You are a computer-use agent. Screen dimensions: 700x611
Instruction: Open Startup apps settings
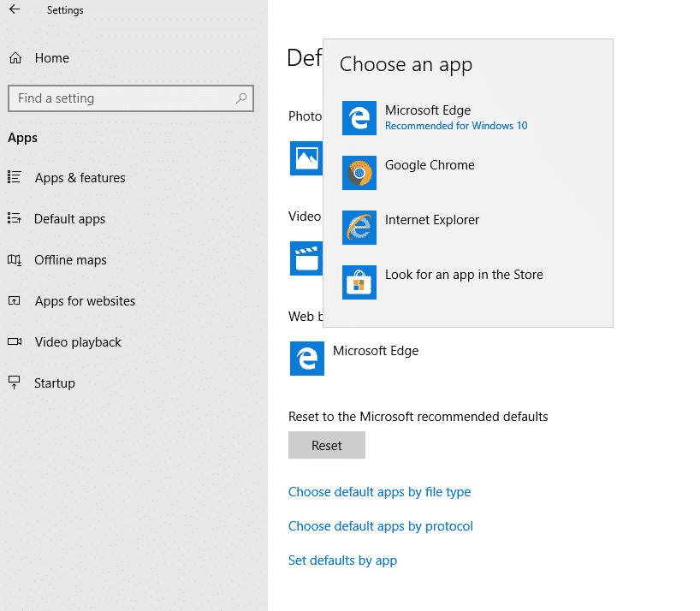[54, 383]
